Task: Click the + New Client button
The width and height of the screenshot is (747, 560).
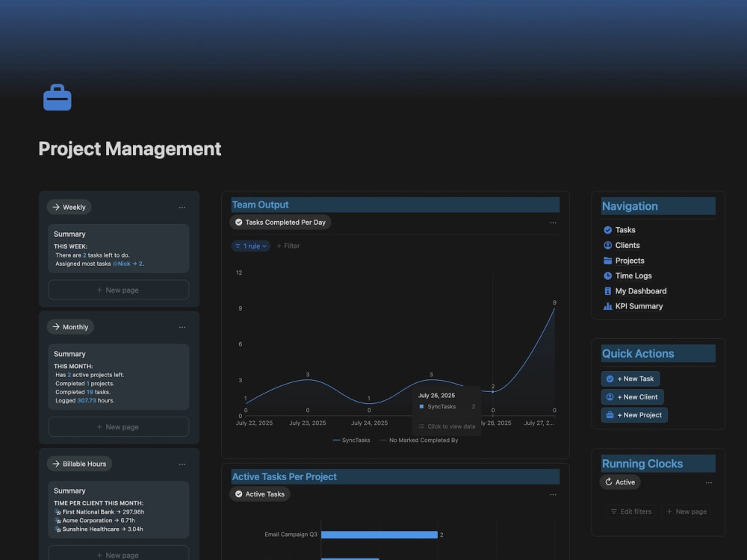Action: coord(632,396)
